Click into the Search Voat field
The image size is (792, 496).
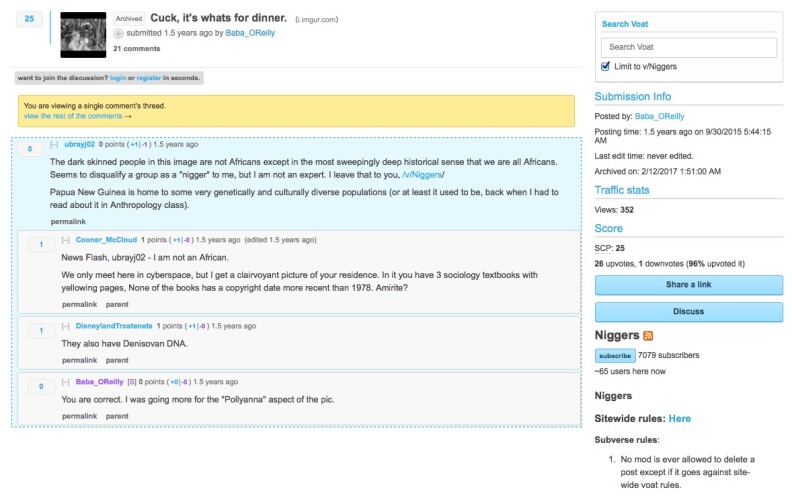(688, 47)
